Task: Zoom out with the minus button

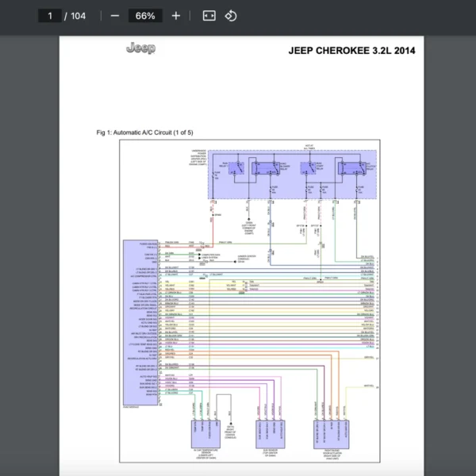Action: 115,16
